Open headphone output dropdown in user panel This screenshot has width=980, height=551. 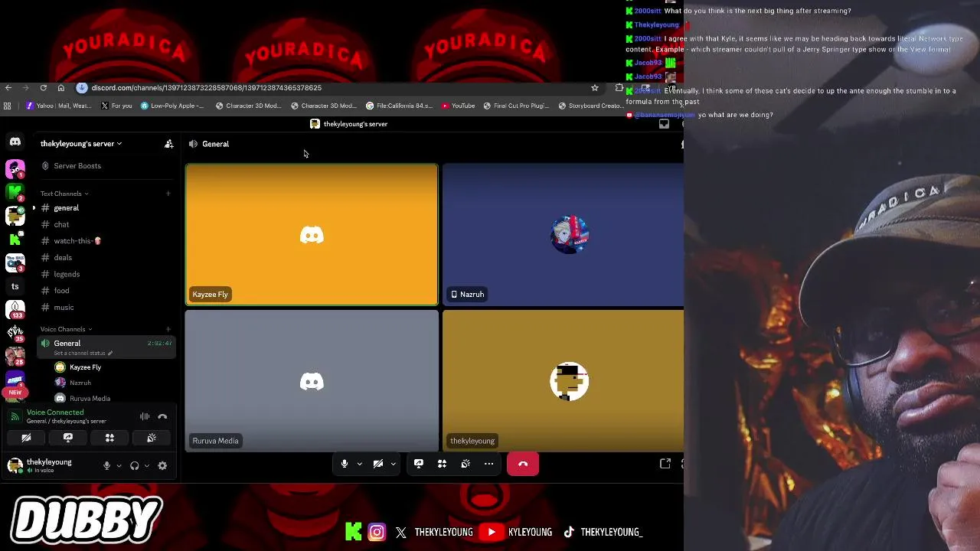click(x=147, y=465)
